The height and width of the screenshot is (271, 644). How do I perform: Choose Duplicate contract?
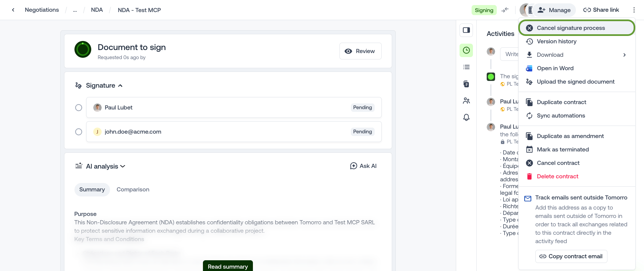[x=577, y=102]
